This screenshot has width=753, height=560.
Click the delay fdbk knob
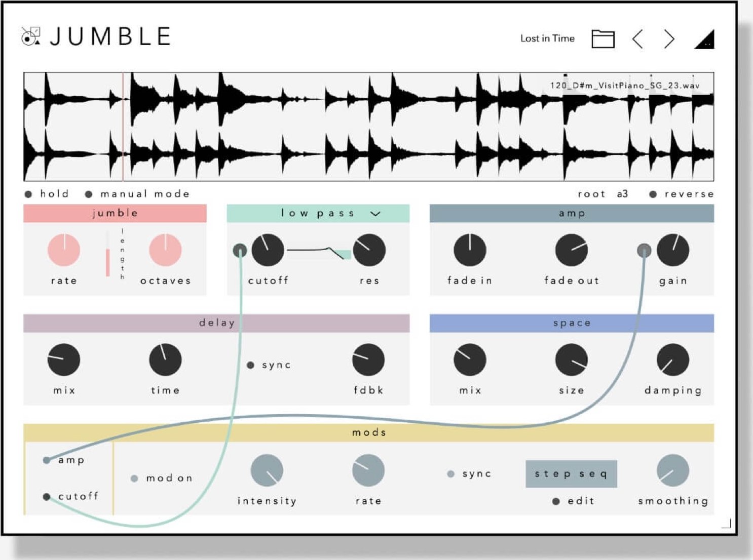[x=368, y=360]
